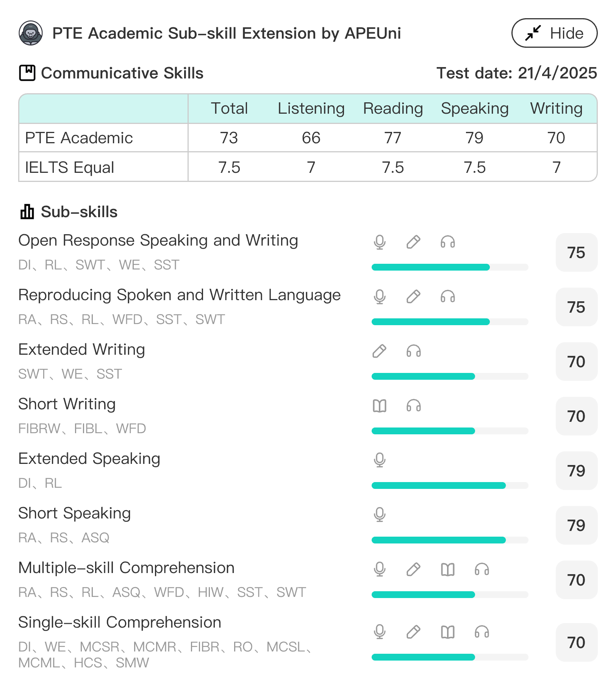This screenshot has width=616, height=689.
Task: Click the bar chart icon next to Sub-skills
Action: click(x=27, y=211)
